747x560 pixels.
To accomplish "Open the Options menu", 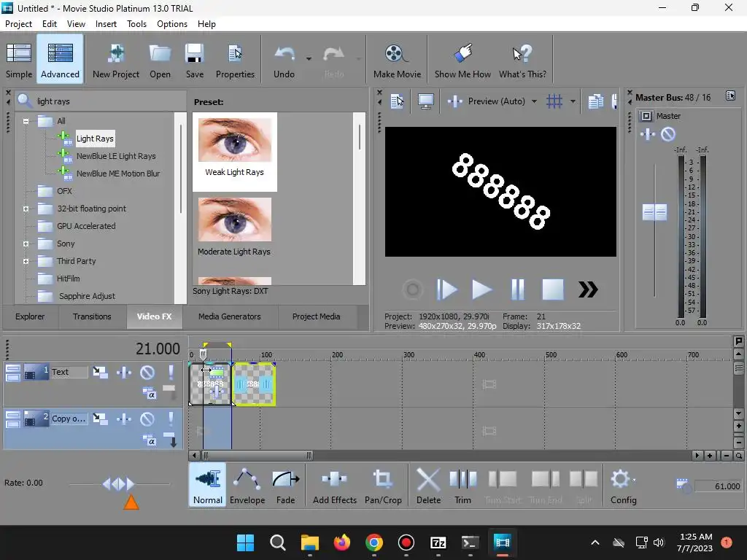I will 172,24.
